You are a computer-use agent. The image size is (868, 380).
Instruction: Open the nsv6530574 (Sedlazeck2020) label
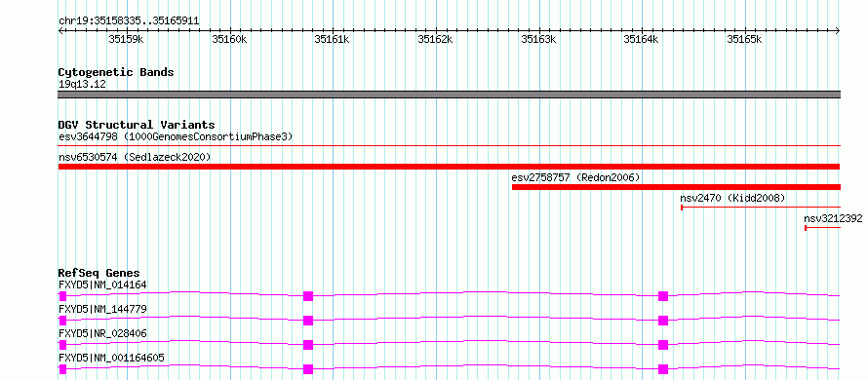[x=135, y=157]
